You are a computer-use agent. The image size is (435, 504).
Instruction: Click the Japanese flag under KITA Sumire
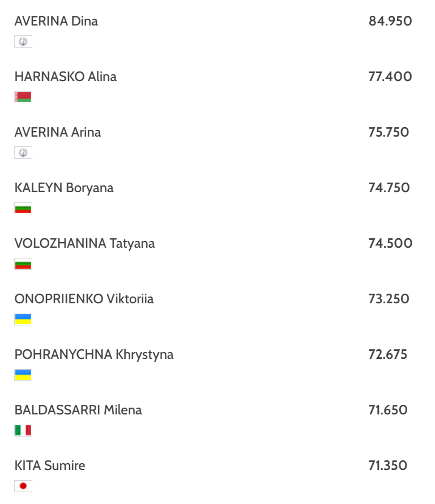click(23, 486)
